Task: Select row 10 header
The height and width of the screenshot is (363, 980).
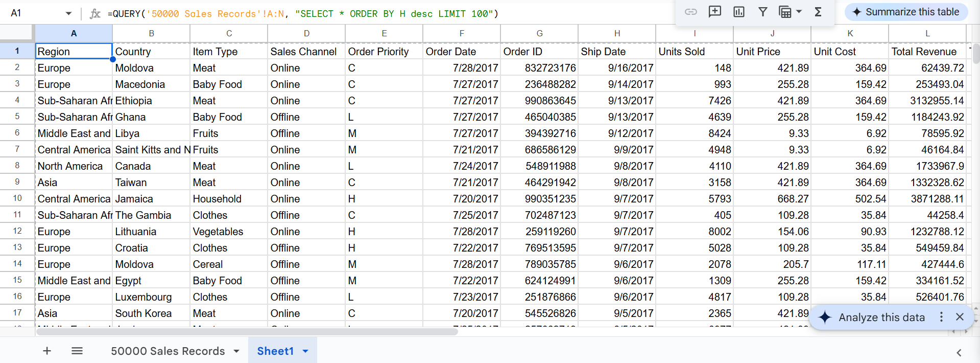Action: pos(17,198)
